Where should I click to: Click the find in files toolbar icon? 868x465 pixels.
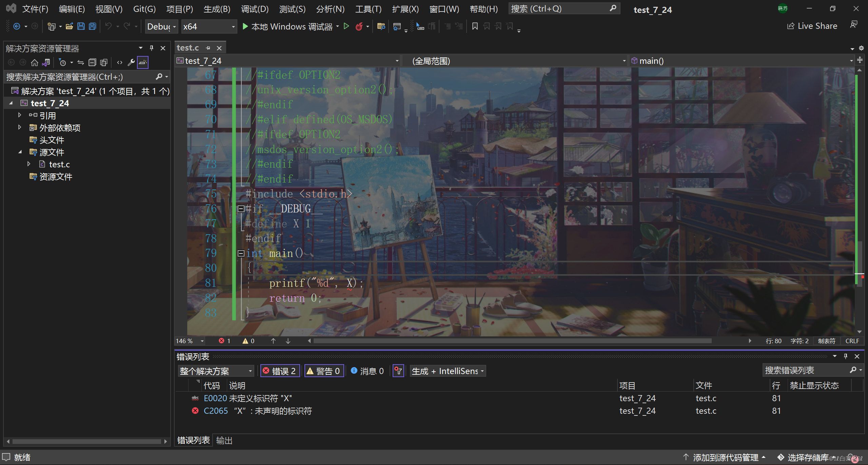pyautogui.click(x=381, y=26)
